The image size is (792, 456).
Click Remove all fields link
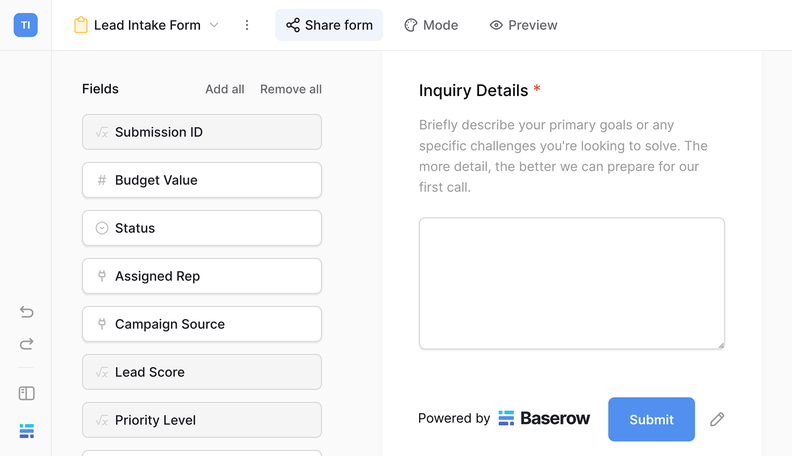pyautogui.click(x=291, y=89)
